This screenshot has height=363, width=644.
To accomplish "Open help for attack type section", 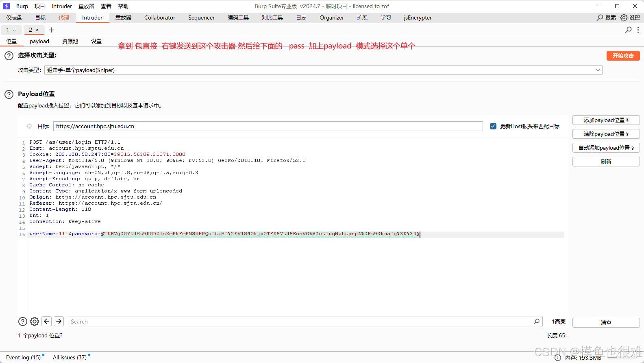I will coord(9,56).
